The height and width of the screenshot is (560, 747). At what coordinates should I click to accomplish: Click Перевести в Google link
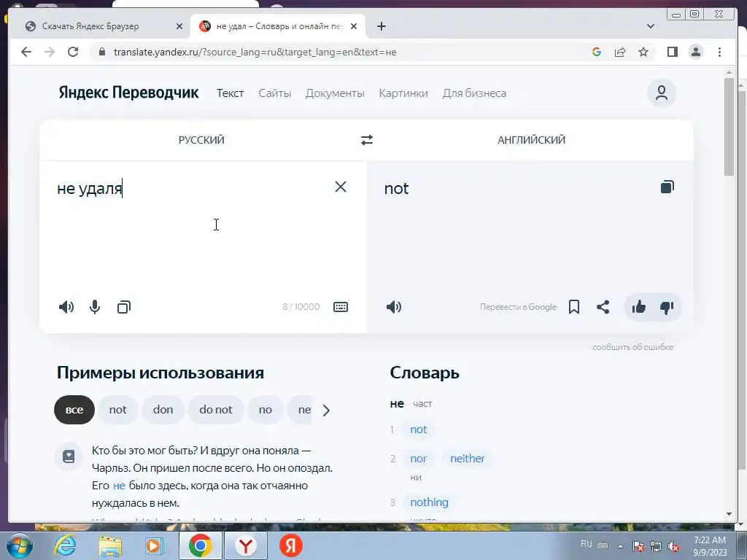point(518,307)
